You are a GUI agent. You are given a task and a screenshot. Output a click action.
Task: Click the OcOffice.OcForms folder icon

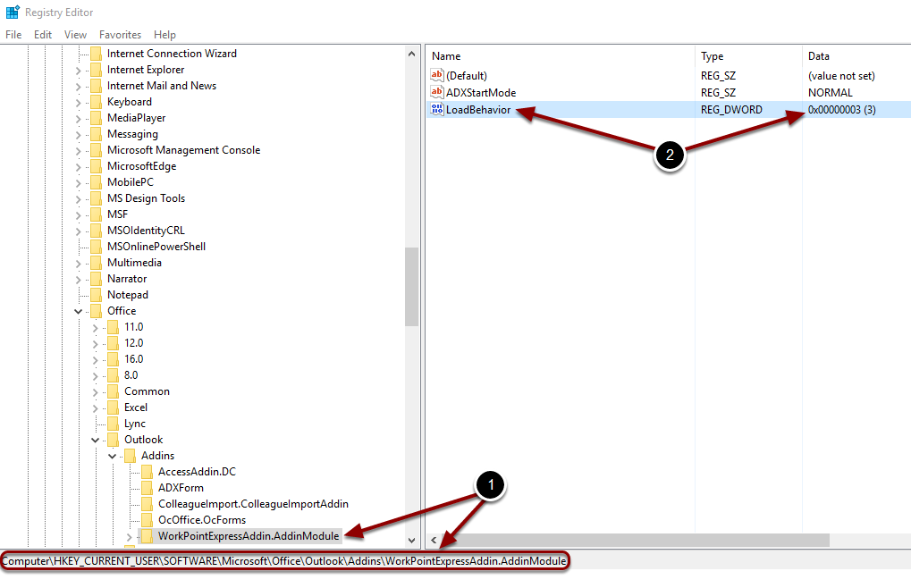coord(147,520)
